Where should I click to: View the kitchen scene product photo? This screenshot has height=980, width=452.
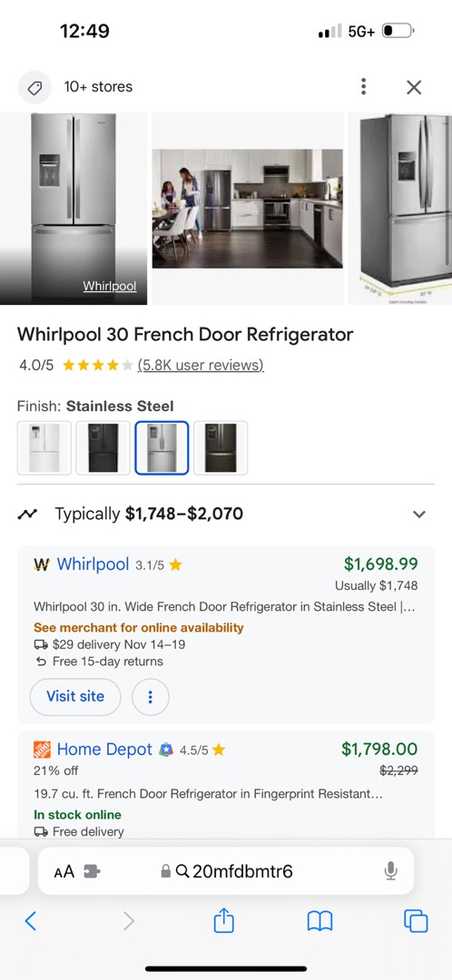click(x=248, y=208)
